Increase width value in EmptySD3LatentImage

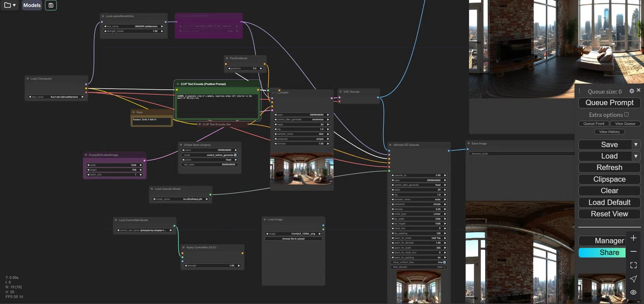(x=142, y=165)
